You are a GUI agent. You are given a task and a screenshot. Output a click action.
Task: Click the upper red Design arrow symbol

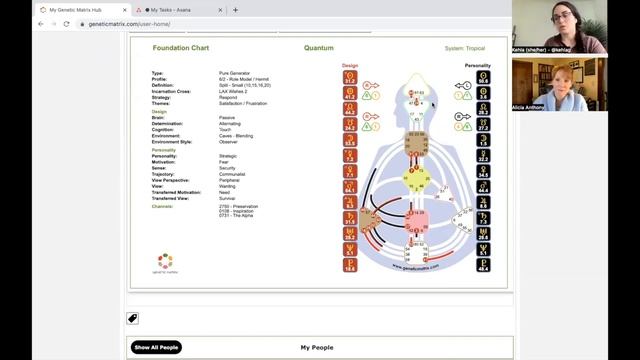point(371,85)
